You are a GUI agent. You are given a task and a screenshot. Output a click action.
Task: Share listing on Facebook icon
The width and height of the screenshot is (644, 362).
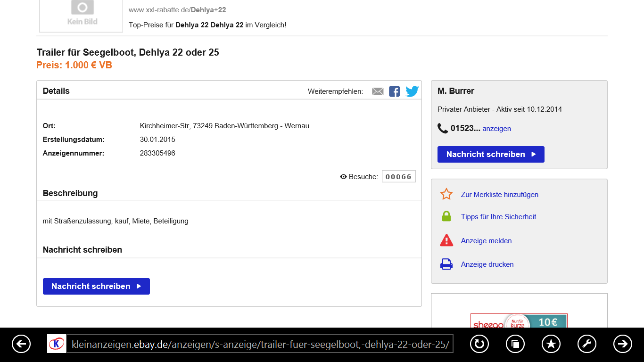395,91
